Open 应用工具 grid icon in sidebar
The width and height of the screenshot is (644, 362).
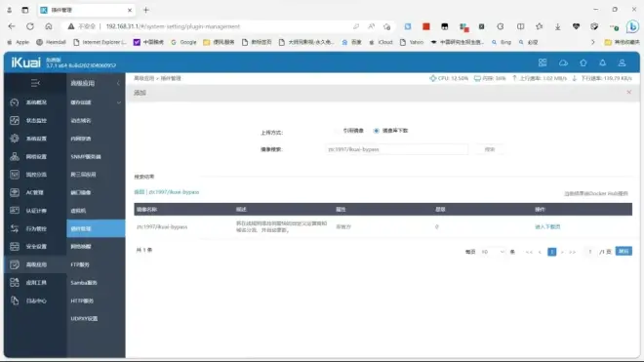tap(15, 283)
